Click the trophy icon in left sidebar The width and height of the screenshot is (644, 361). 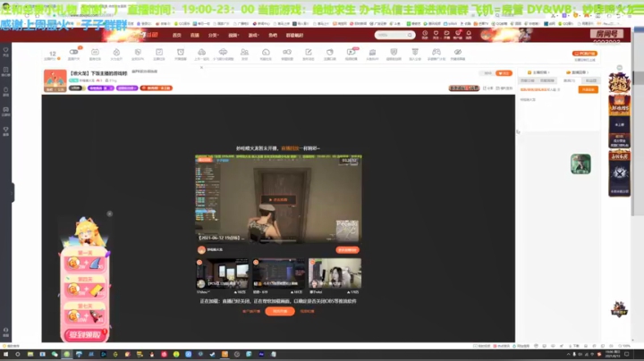[5, 130]
